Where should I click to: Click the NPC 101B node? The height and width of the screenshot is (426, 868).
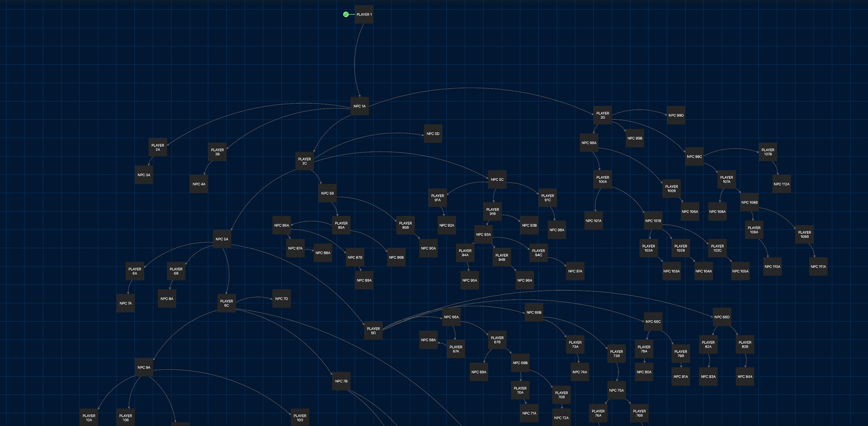click(653, 221)
